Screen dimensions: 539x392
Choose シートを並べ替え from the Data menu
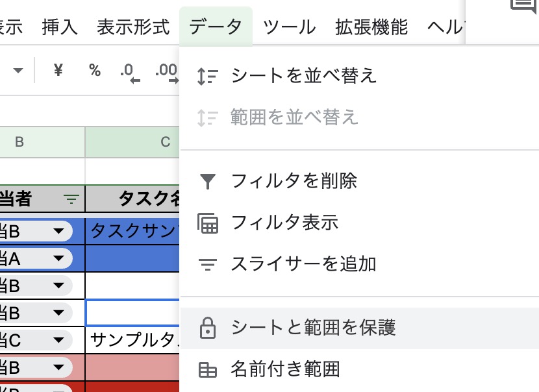click(304, 76)
